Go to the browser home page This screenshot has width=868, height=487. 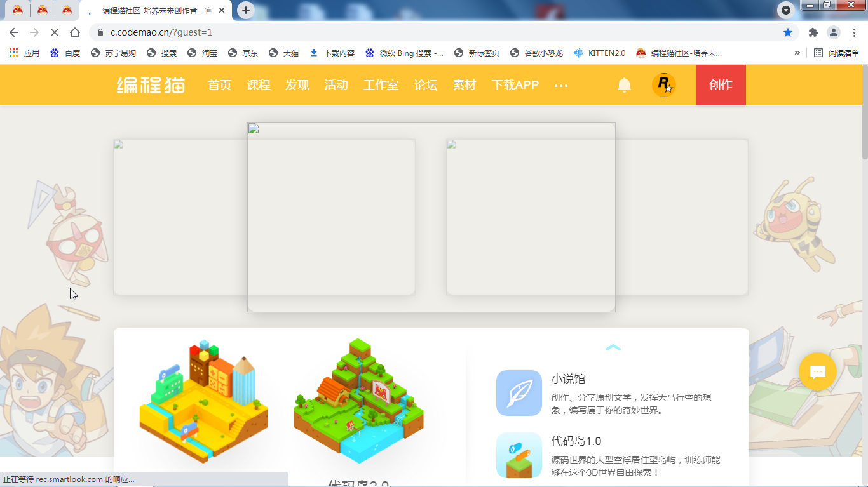tap(75, 32)
